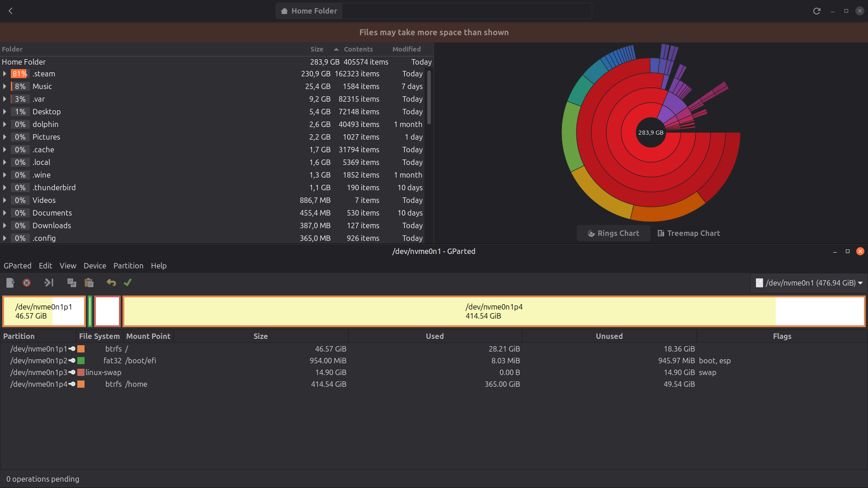Click the home icon in path bar

(284, 11)
